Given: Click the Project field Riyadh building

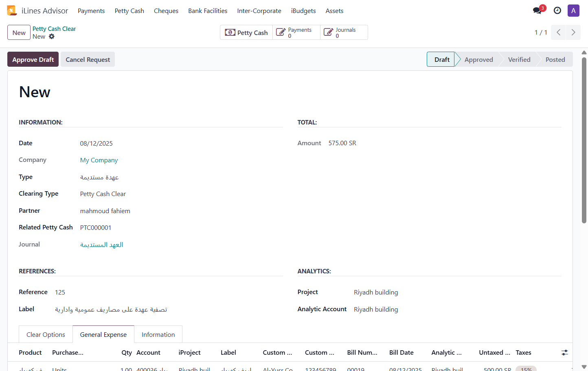Looking at the screenshot, I should pyautogui.click(x=376, y=292).
